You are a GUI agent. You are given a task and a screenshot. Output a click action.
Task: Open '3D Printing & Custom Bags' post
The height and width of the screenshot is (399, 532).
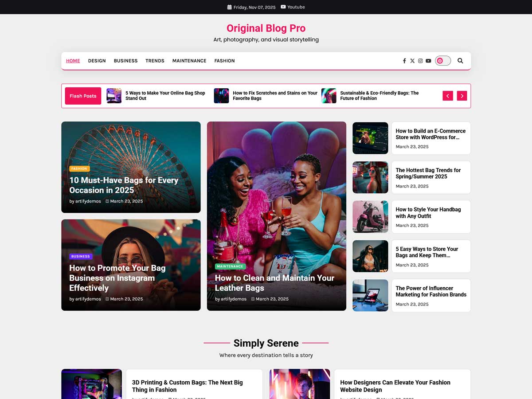coord(188,386)
